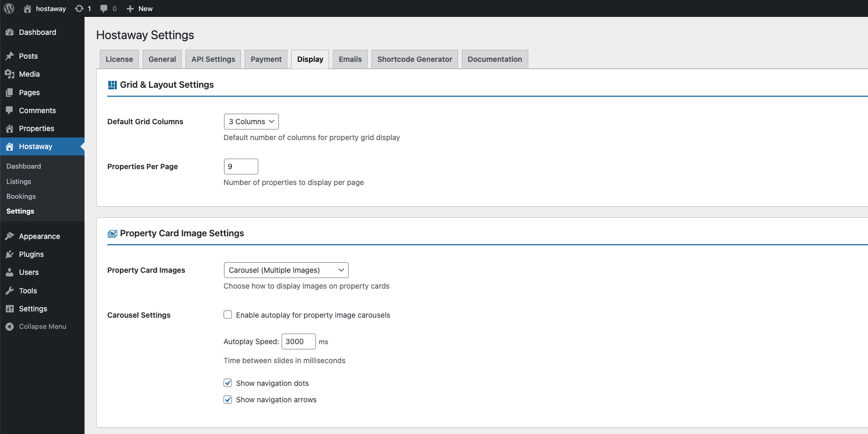
Task: Open the Property Card Images dropdown
Action: coord(286,270)
